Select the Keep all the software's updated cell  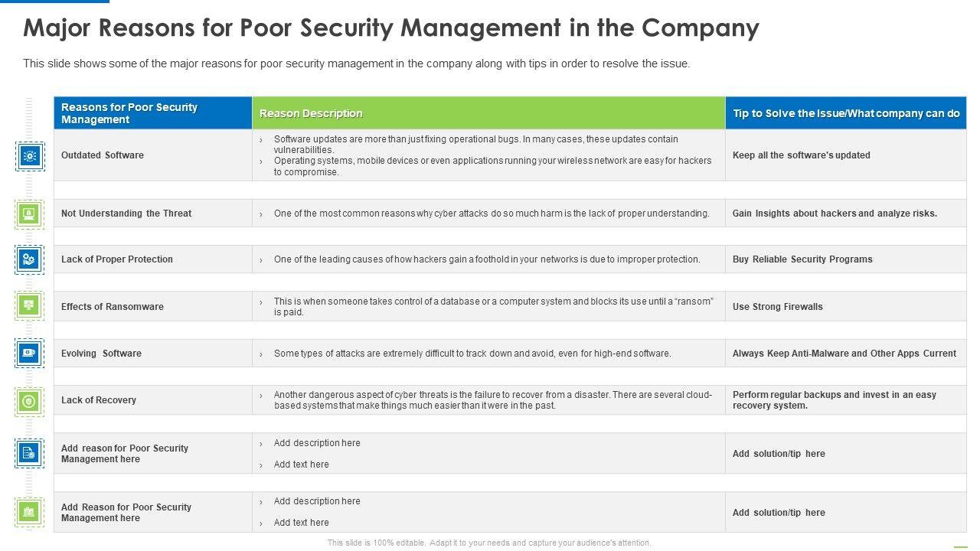[801, 155]
